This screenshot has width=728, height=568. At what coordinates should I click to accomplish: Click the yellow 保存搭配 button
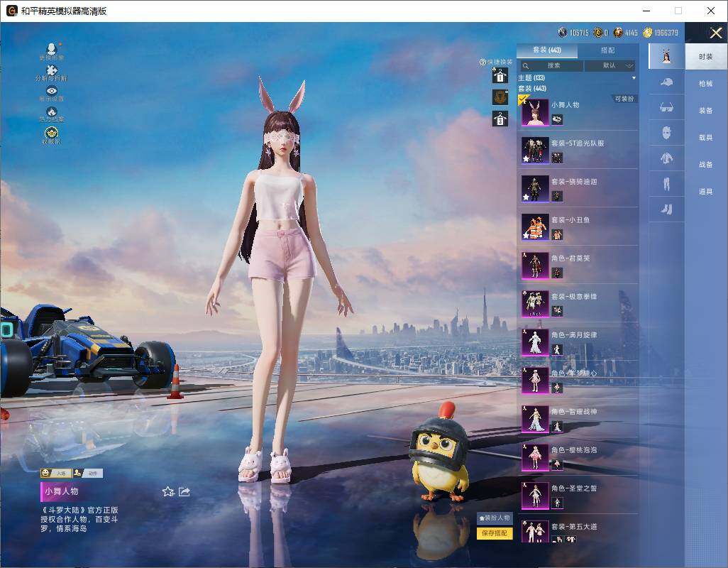click(x=495, y=533)
